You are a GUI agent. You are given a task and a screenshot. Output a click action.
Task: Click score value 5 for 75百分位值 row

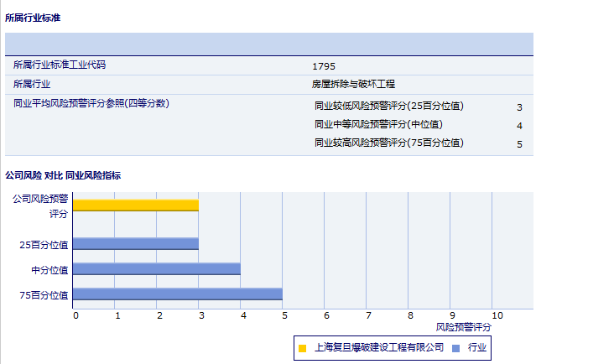(x=519, y=144)
